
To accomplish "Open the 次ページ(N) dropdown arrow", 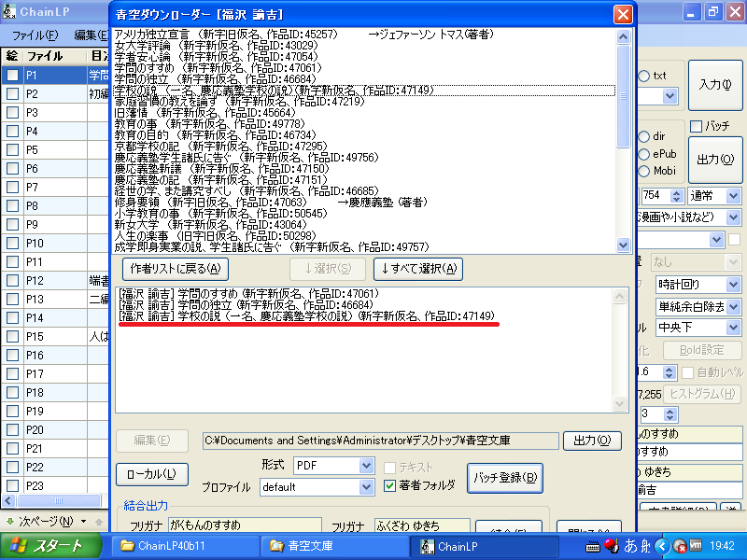I will [x=83, y=522].
